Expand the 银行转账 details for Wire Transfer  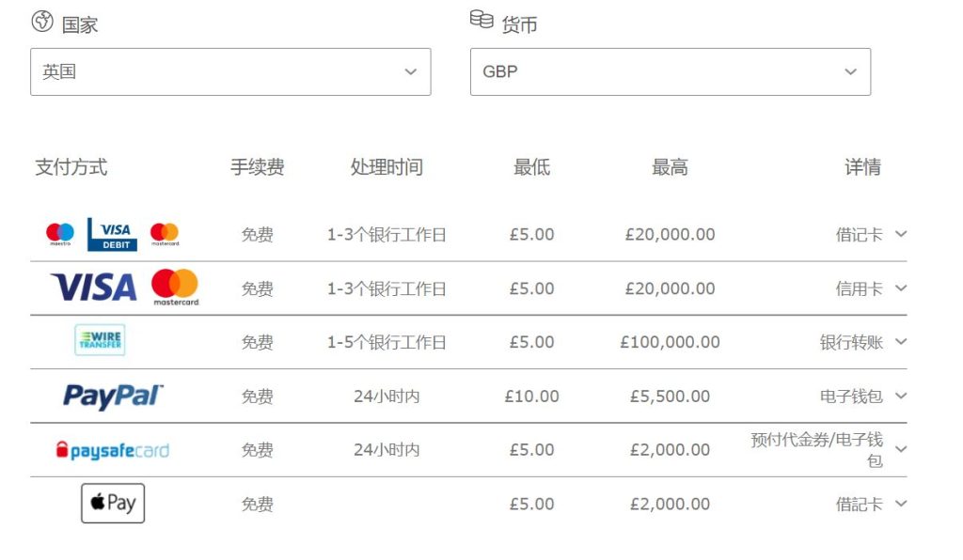pyautogui.click(x=901, y=342)
